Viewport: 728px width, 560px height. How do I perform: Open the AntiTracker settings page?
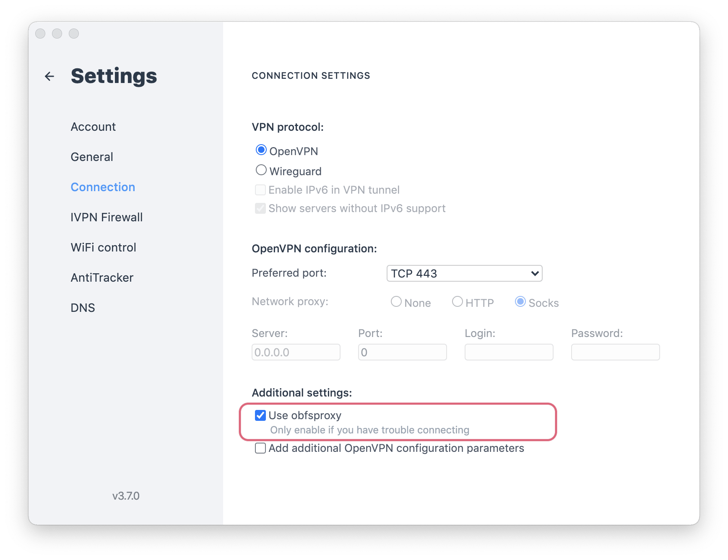[102, 277]
